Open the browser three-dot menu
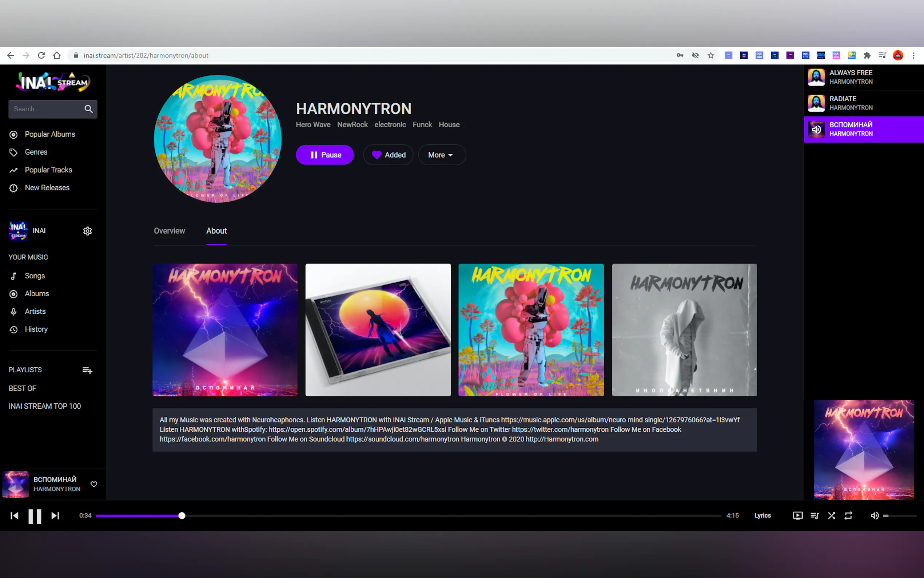This screenshot has height=578, width=924. click(913, 55)
